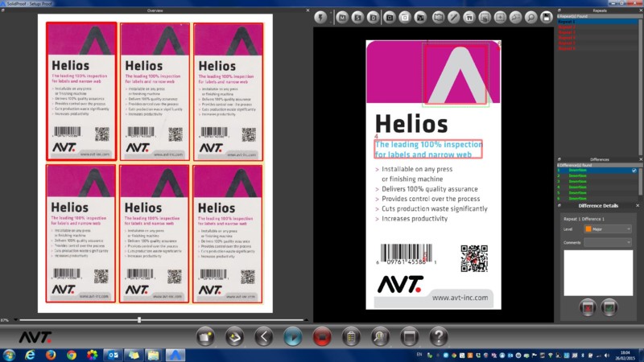Click the white comments text area
Image resolution: width=644 pixels, height=362 pixels.
click(x=598, y=273)
